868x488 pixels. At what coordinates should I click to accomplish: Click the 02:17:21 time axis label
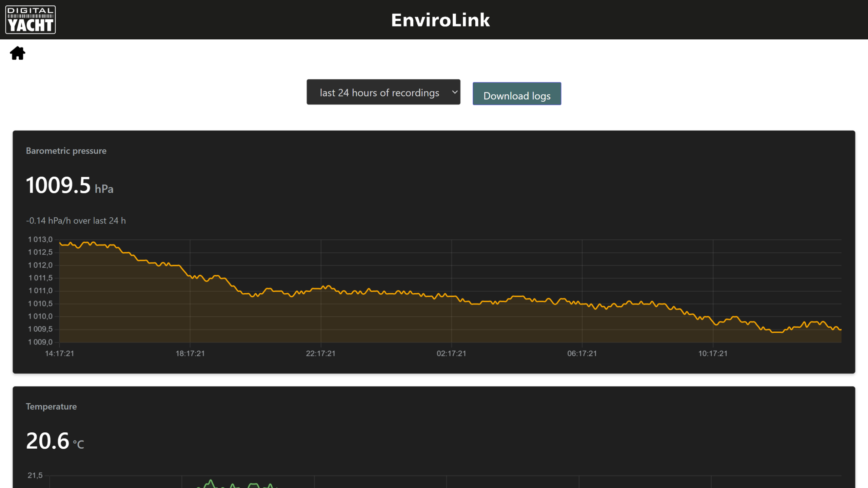(x=451, y=353)
